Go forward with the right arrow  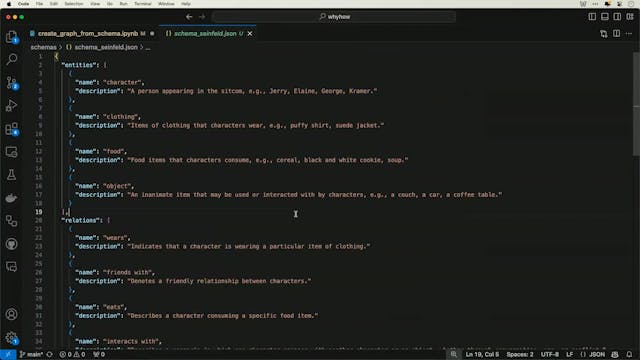[202, 17]
